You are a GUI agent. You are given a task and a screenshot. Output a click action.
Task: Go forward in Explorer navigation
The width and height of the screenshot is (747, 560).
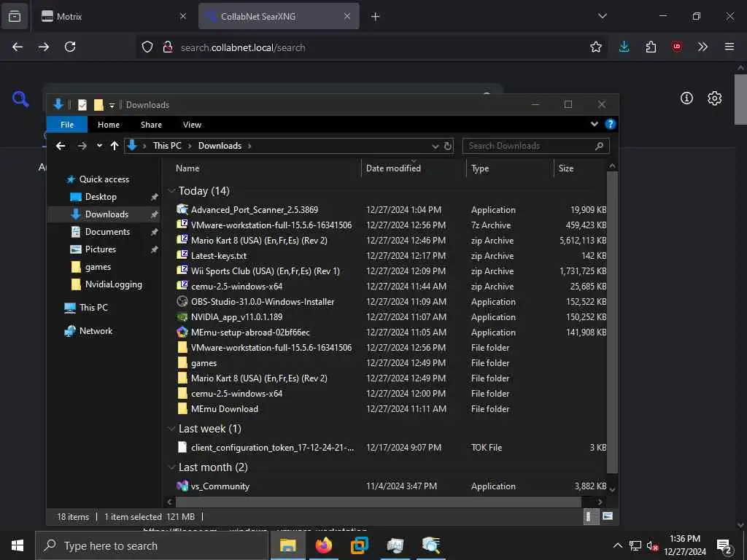pos(82,146)
